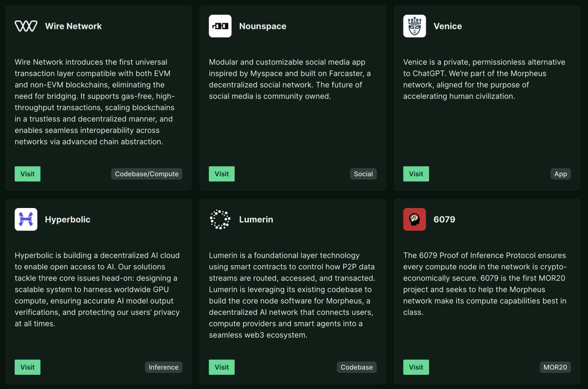The image size is (588, 389).
Task: Click the 6079 red fist logo
Action: click(414, 219)
